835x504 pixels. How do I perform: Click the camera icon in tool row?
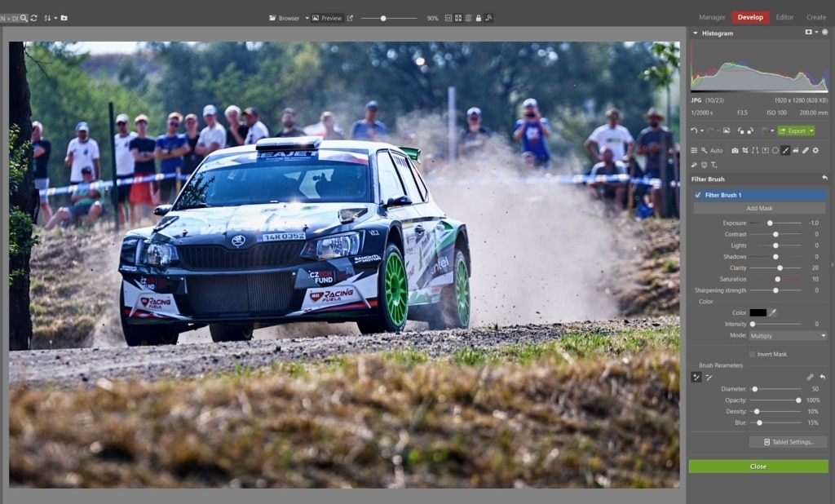[x=735, y=151]
